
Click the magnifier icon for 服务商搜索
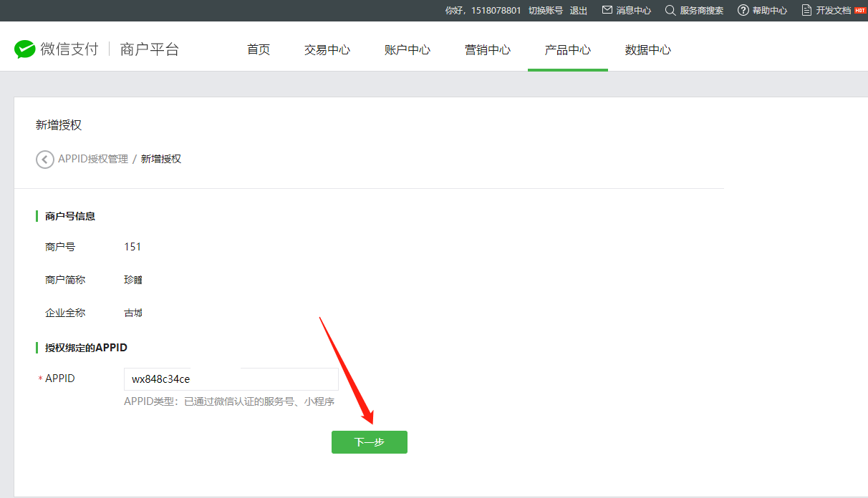tap(670, 10)
